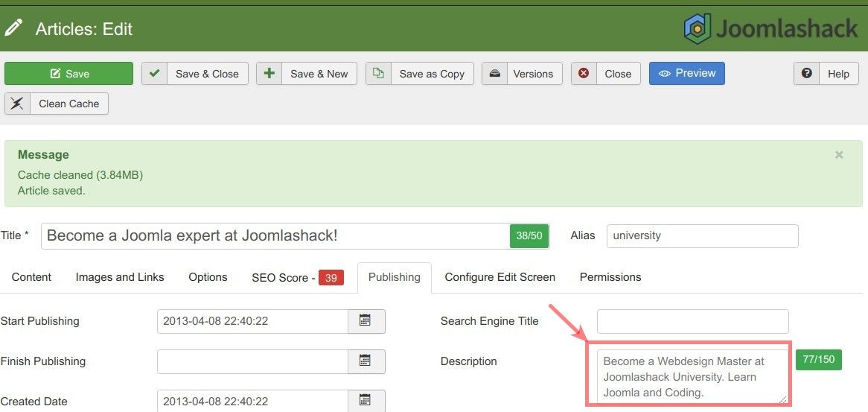Viewport: 868px width, 412px height.
Task: Click the Start Publishing label
Action: [40, 321]
